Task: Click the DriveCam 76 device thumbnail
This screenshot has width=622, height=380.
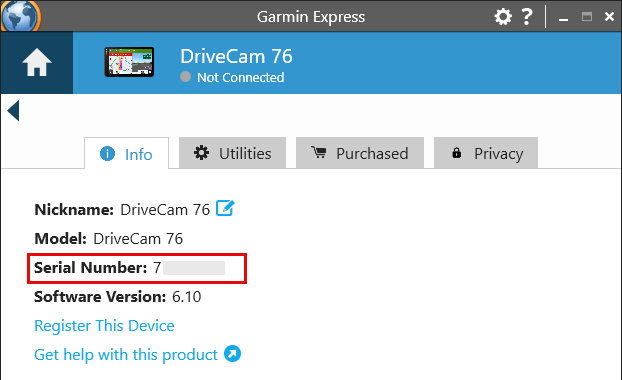Action: 129,62
